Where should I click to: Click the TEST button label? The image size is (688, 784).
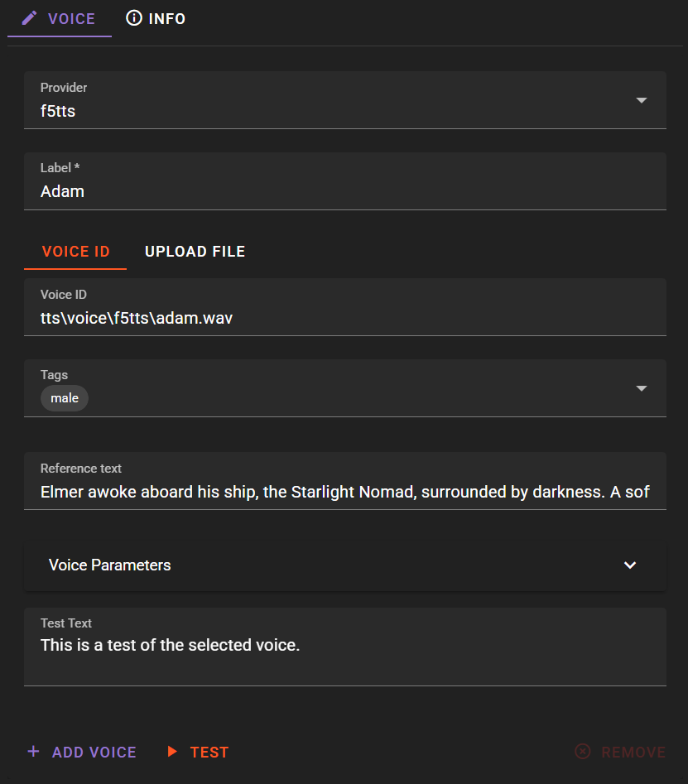pos(209,752)
